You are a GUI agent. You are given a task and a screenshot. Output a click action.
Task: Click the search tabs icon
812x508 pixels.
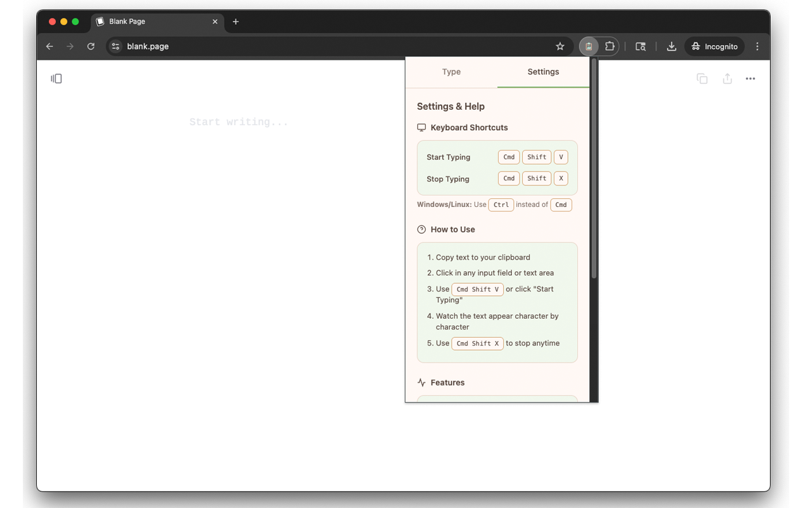[x=640, y=46]
